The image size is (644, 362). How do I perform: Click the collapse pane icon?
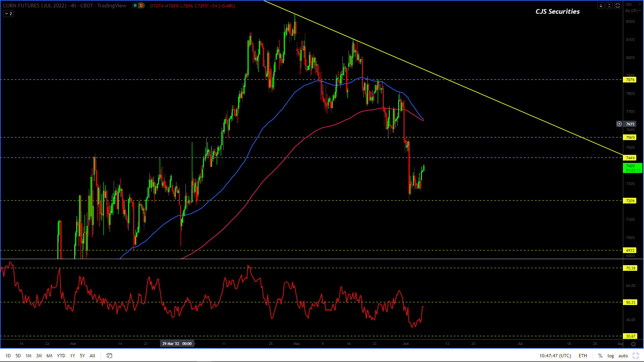coord(609,6)
